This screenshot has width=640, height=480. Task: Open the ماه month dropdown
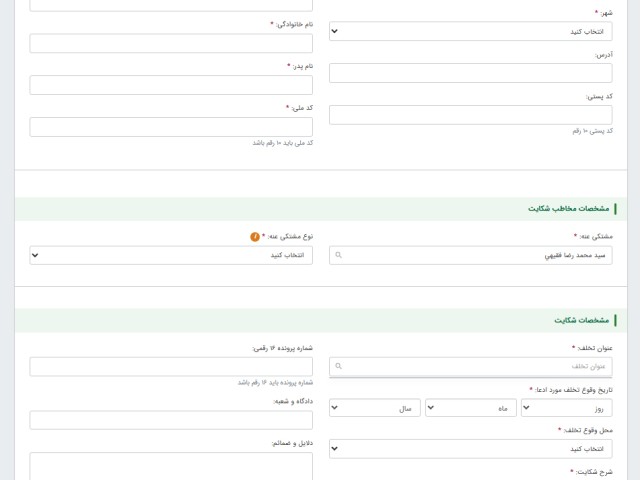pos(471,408)
